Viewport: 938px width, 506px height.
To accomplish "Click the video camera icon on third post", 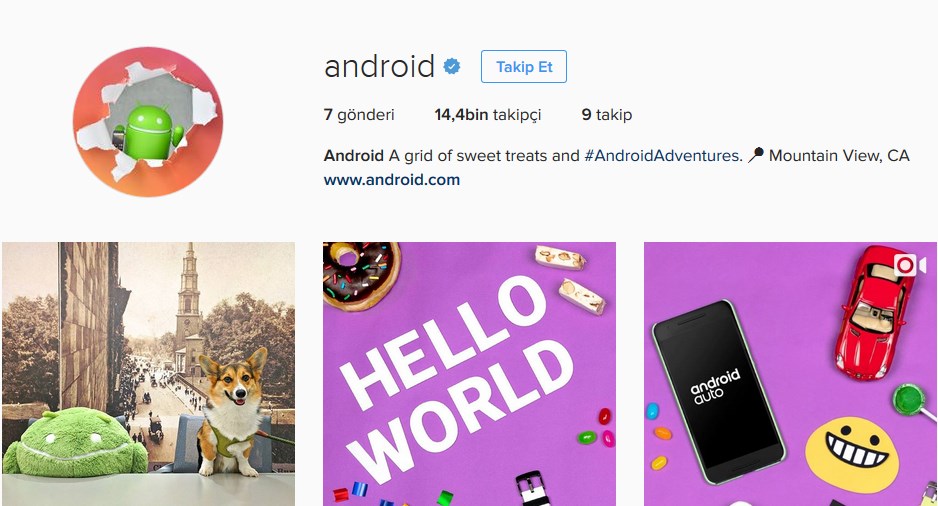I will [x=909, y=265].
